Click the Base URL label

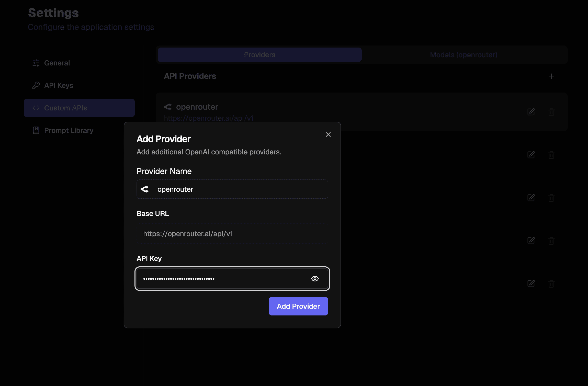pos(153,213)
